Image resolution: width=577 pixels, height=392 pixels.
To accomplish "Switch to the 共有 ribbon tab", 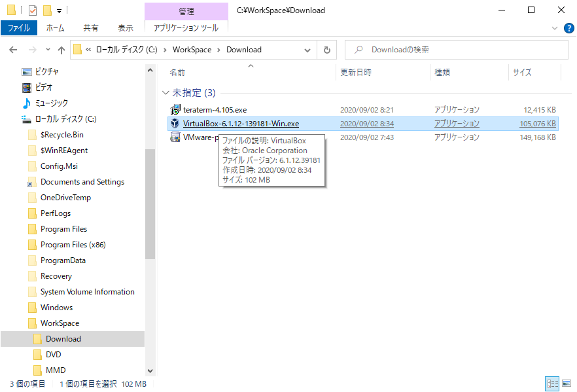I will click(x=90, y=28).
